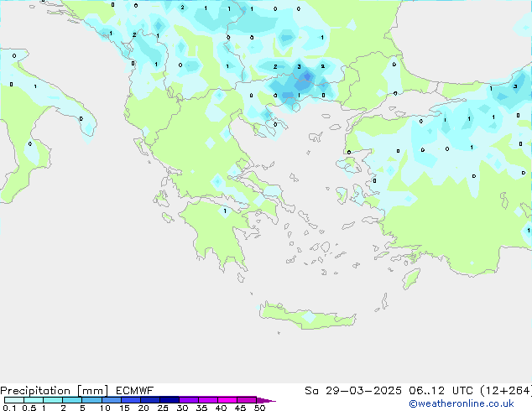The image size is (532, 411).
Task: Click the island of Rhodes on map
Action: 411,278
